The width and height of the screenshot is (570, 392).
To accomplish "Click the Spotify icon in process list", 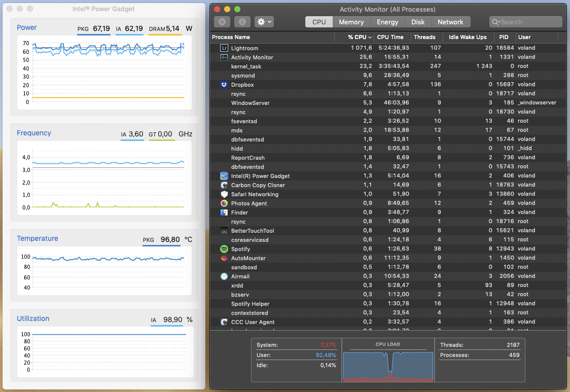I will point(224,249).
